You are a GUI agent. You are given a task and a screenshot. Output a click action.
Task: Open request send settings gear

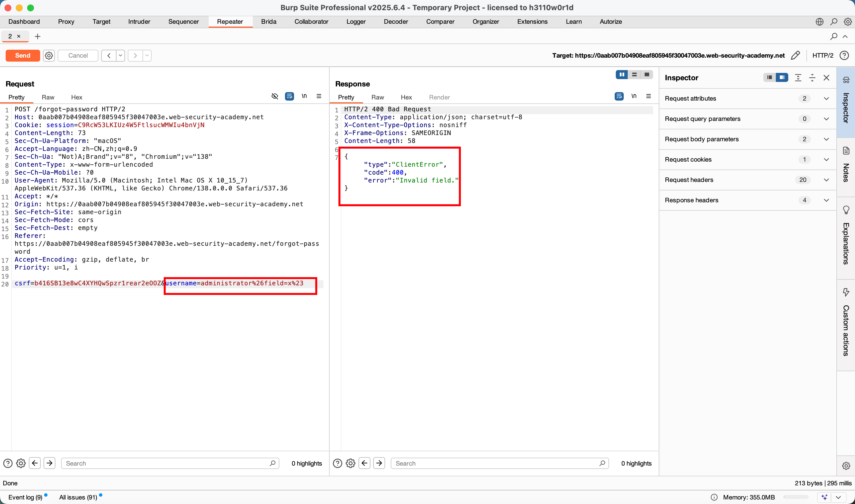pyautogui.click(x=49, y=55)
